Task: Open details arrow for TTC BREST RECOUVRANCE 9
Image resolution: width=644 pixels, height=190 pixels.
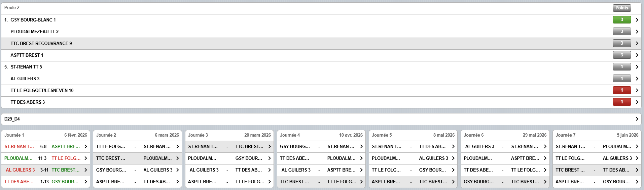Action: click(637, 43)
